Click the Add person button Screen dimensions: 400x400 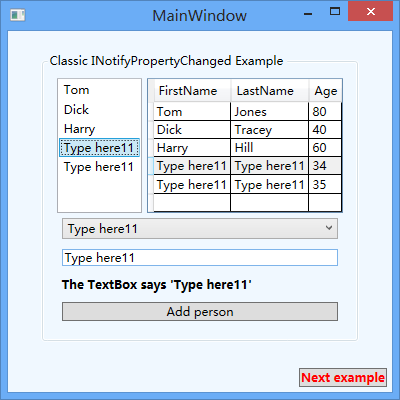(x=200, y=312)
